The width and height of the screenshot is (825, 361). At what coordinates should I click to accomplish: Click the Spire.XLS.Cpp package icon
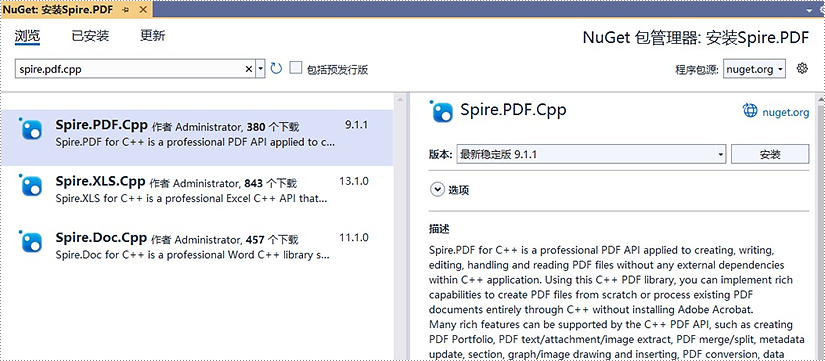(x=31, y=185)
